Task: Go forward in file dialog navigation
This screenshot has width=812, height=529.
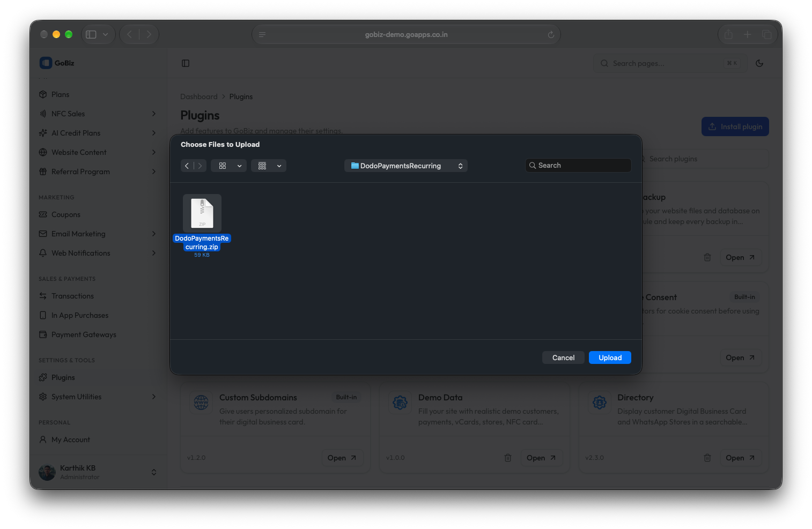Action: point(200,166)
